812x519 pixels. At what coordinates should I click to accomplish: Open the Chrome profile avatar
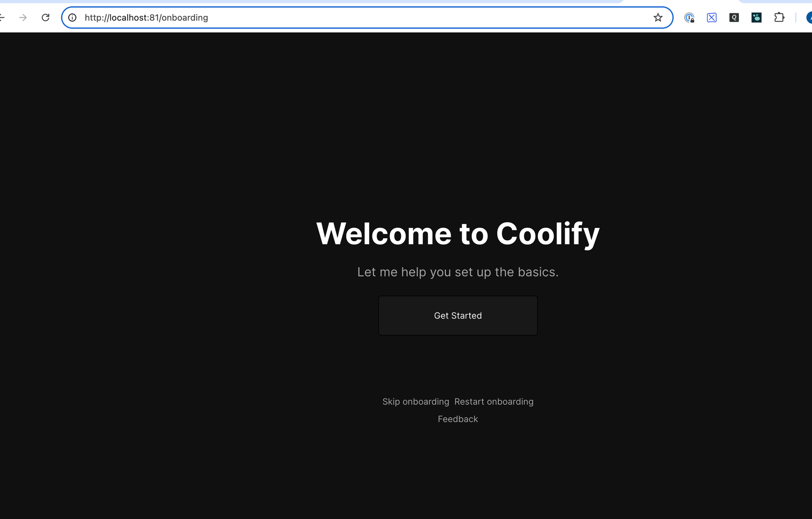[809, 17]
